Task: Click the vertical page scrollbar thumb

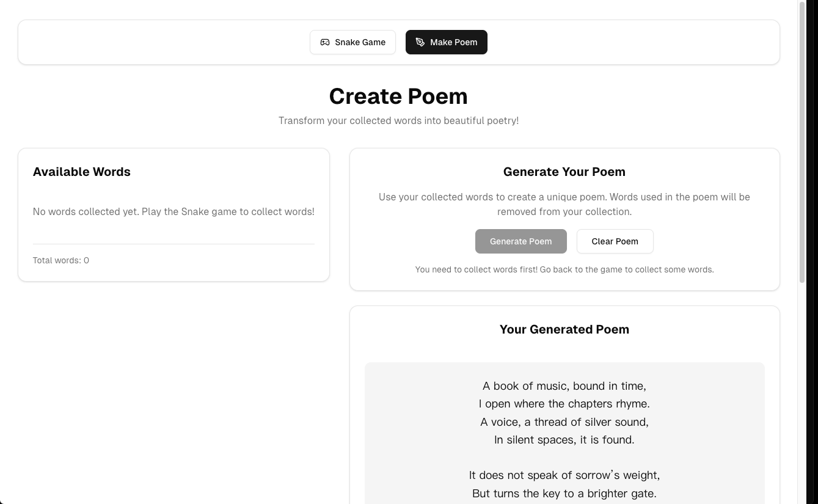Action: click(802, 141)
